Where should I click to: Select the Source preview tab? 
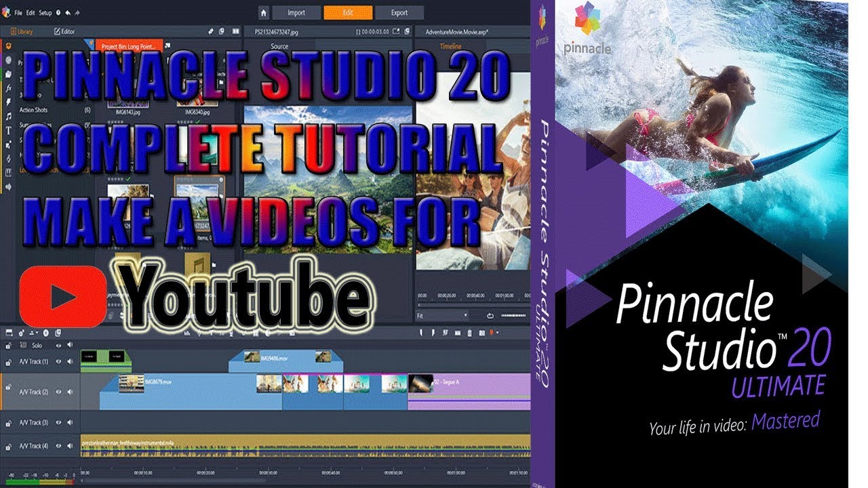[x=279, y=46]
